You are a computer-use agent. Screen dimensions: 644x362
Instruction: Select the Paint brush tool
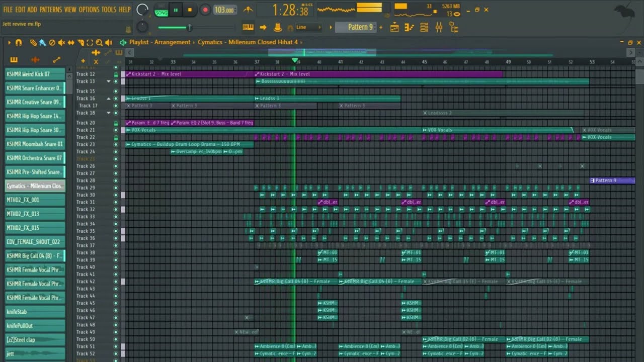coord(43,43)
